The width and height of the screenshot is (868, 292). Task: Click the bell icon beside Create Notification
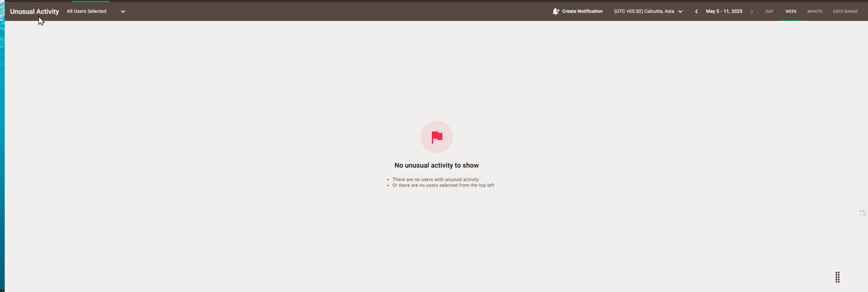pyautogui.click(x=556, y=12)
